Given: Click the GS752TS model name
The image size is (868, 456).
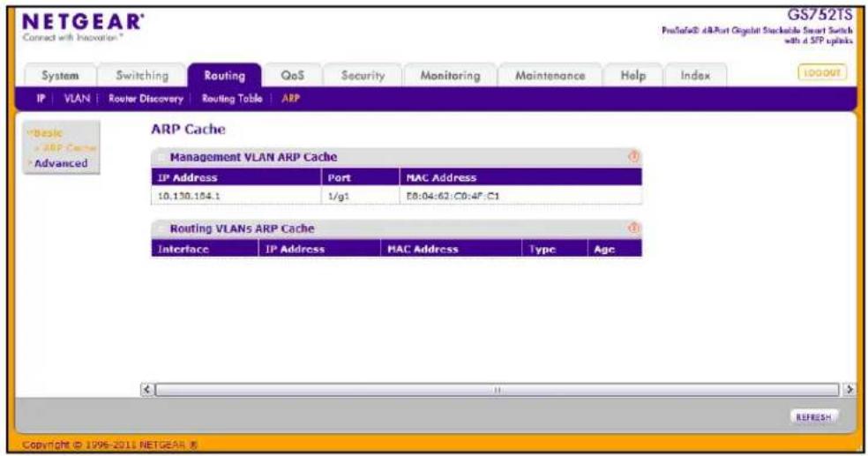Looking at the screenshot, I should click(819, 15).
